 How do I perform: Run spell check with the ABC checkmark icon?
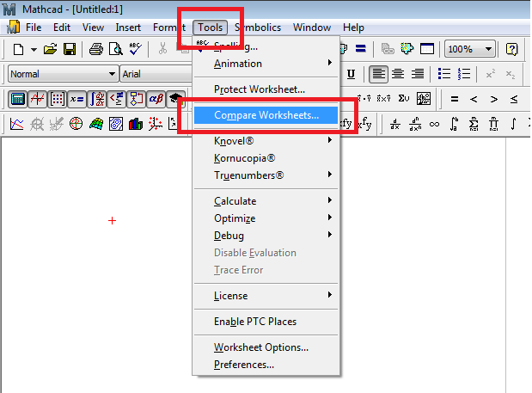(x=135, y=49)
